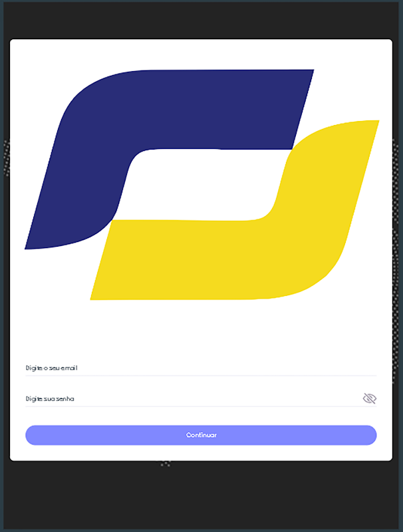Screen dimensions: 403x532
Task: Focus the "Digite o seu email" field
Action: (x=201, y=368)
